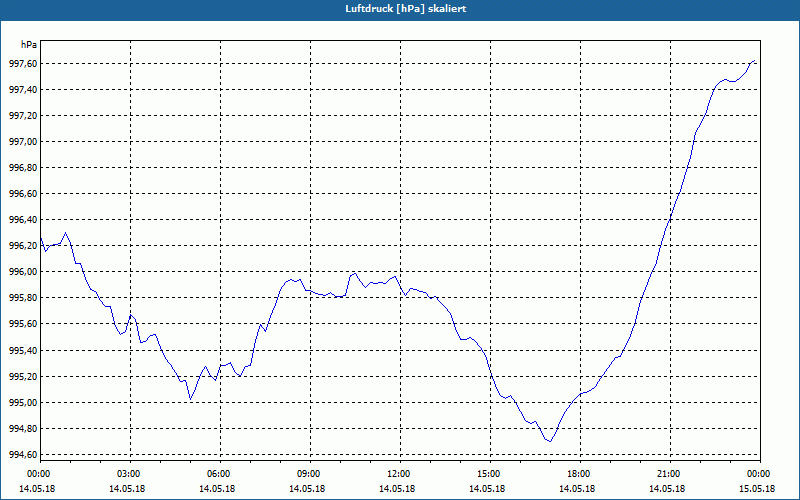Click the 14.05.18 date under 12:00
Viewport: 800px width, 500px height.
[x=397, y=489]
